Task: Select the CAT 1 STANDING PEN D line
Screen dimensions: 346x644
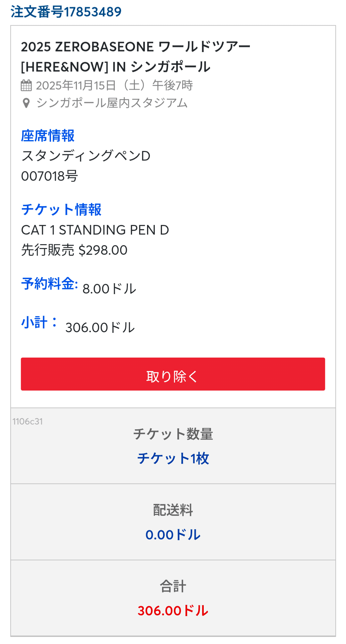Action: click(95, 230)
